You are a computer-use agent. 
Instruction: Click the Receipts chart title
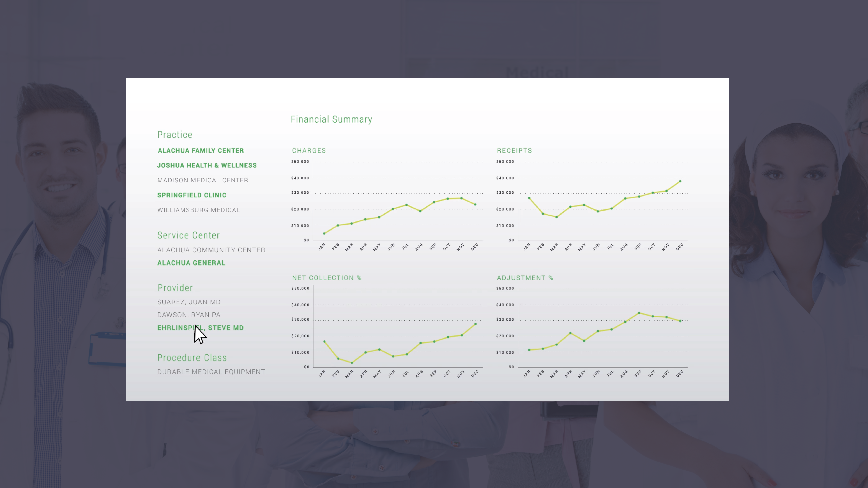(514, 150)
